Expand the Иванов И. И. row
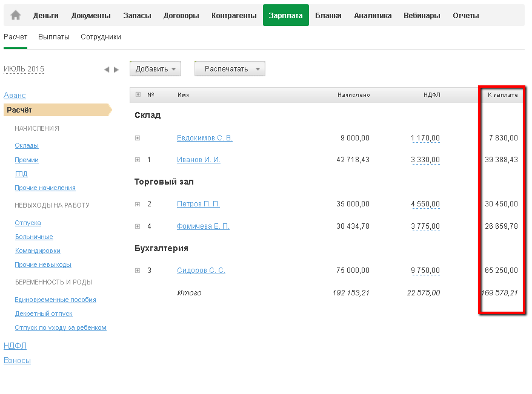Screen dimensions: 532x394 point(138,160)
